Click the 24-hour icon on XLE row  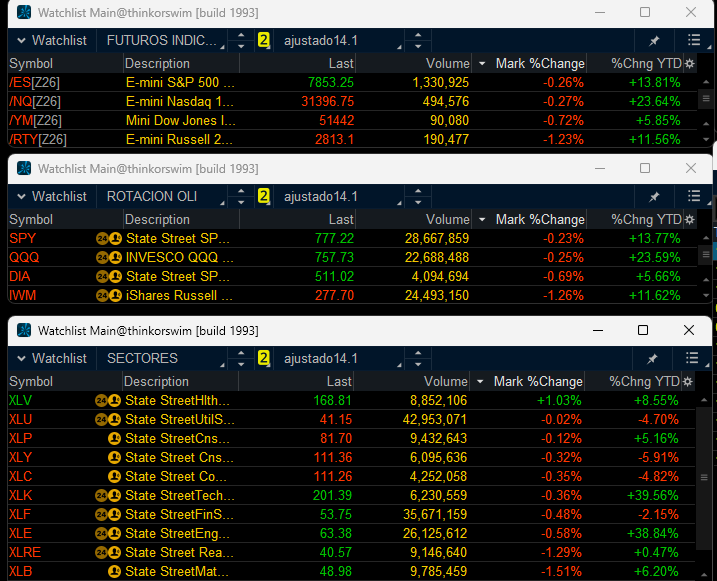coord(101,533)
